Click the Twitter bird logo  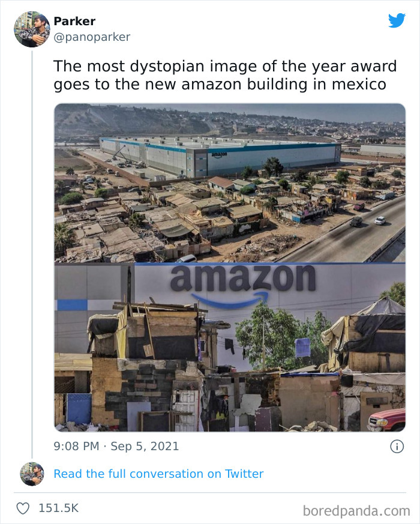coord(397,20)
